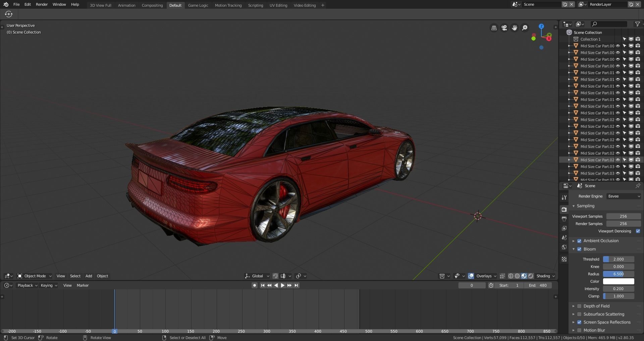The height and width of the screenshot is (341, 644).
Task: Switch viewport to orthographic grid view icon
Action: 494,28
